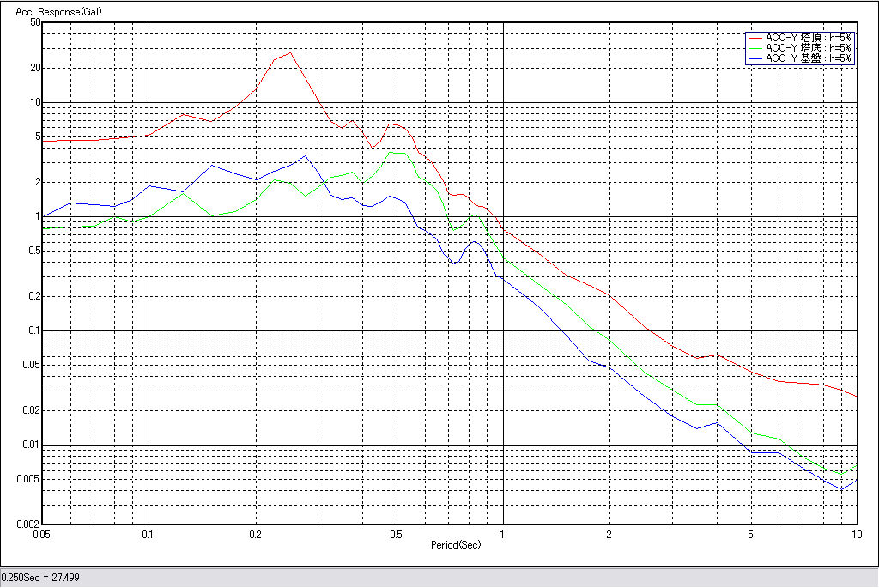Click the Period(Sec) axis title
The height and width of the screenshot is (588, 879).
click(455, 544)
